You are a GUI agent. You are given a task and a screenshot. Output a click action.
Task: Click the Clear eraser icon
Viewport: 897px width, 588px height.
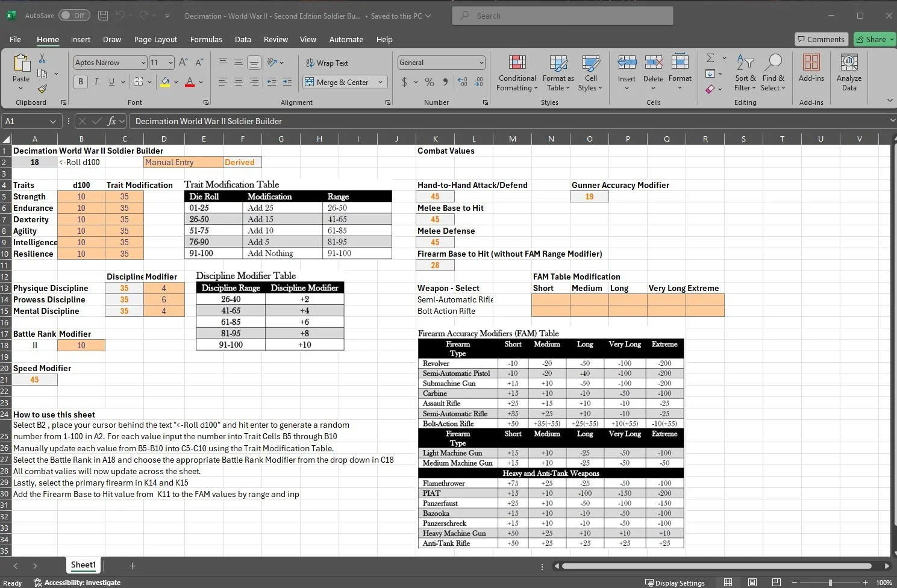(x=710, y=89)
